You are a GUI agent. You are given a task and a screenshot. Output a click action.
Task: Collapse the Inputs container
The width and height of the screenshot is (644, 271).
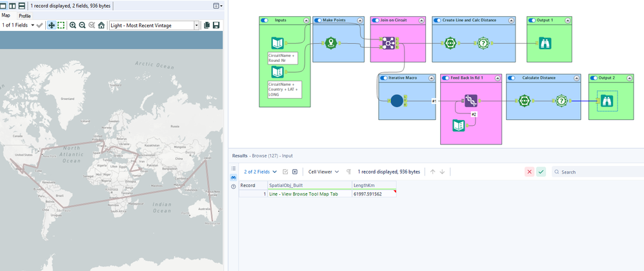[306, 20]
